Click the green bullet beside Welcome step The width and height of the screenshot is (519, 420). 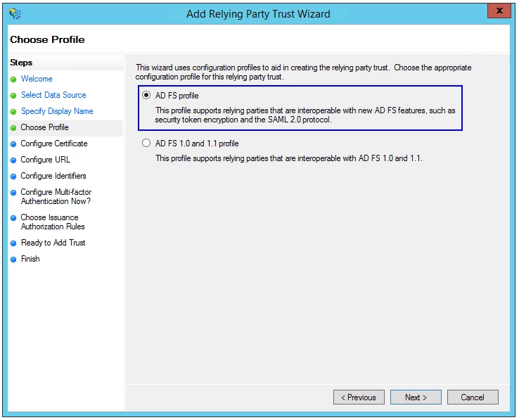point(13,79)
